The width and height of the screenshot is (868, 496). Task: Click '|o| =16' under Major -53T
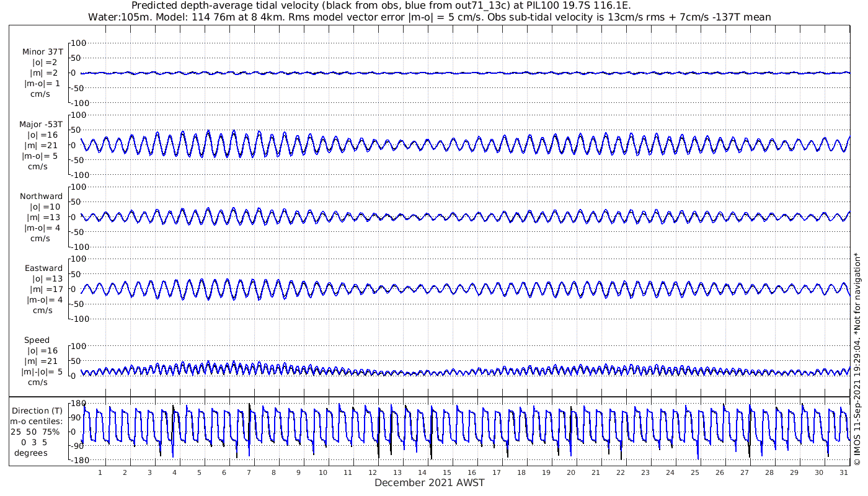coord(42,135)
